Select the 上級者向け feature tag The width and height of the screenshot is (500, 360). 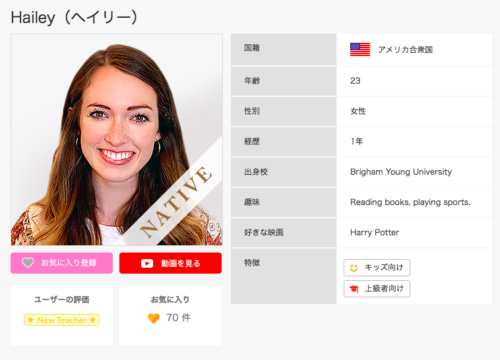pos(377,289)
